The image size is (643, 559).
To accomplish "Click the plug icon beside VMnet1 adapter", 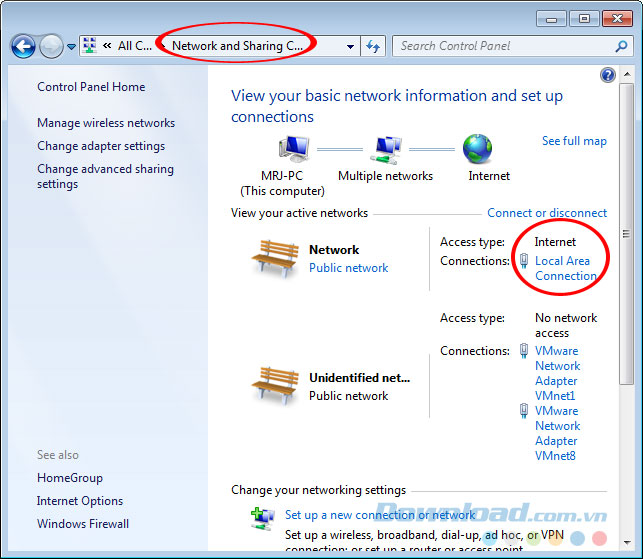I will point(524,351).
